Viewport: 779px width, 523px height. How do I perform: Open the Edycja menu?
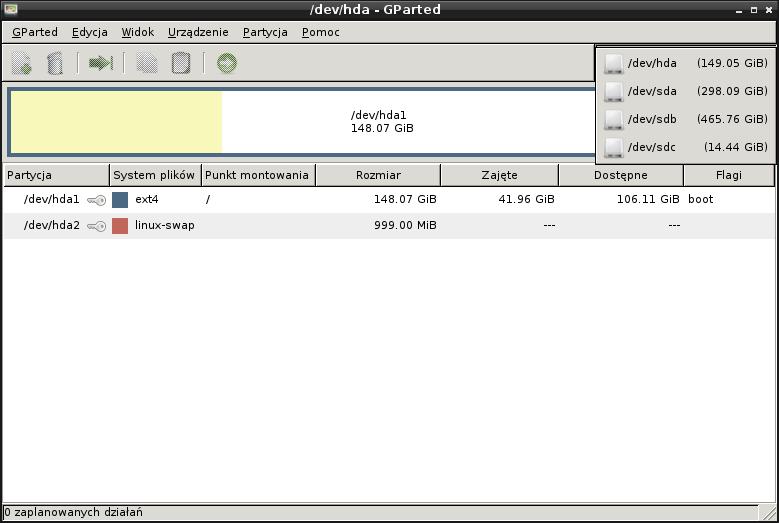pos(89,32)
